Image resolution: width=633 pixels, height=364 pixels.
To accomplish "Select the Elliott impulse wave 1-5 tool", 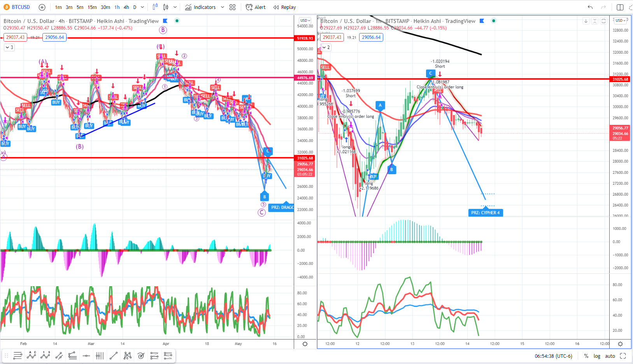I will 45,355.
